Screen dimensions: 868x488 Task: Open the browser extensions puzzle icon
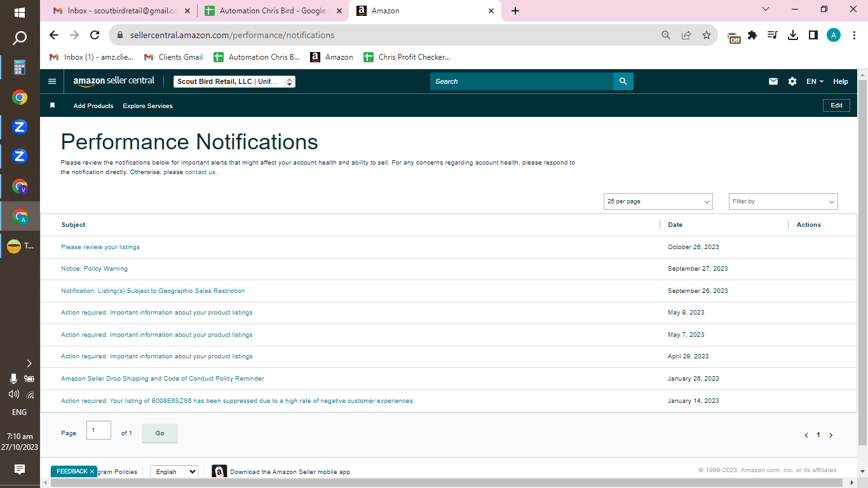(752, 35)
